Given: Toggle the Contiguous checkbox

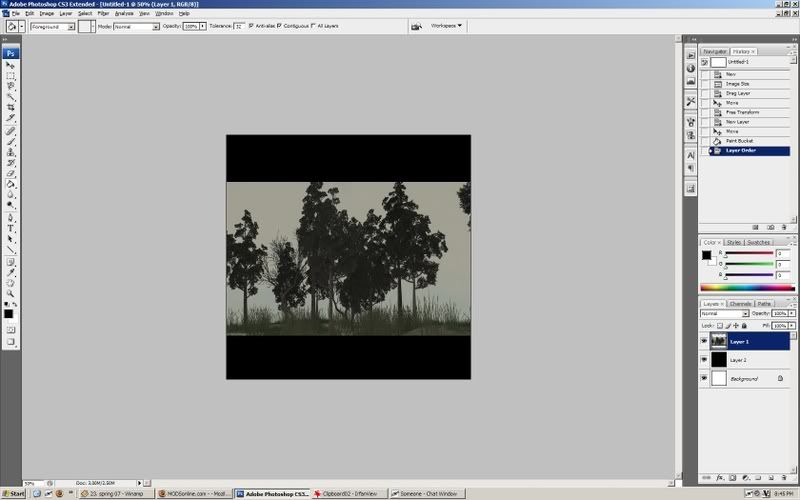Looking at the screenshot, I should click(x=278, y=26).
